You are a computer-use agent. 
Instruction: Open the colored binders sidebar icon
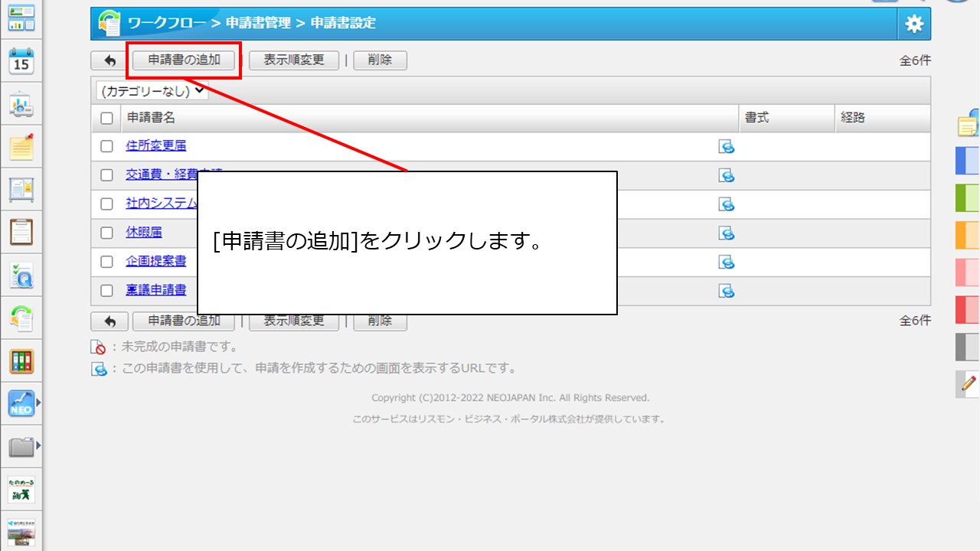coord(21,360)
